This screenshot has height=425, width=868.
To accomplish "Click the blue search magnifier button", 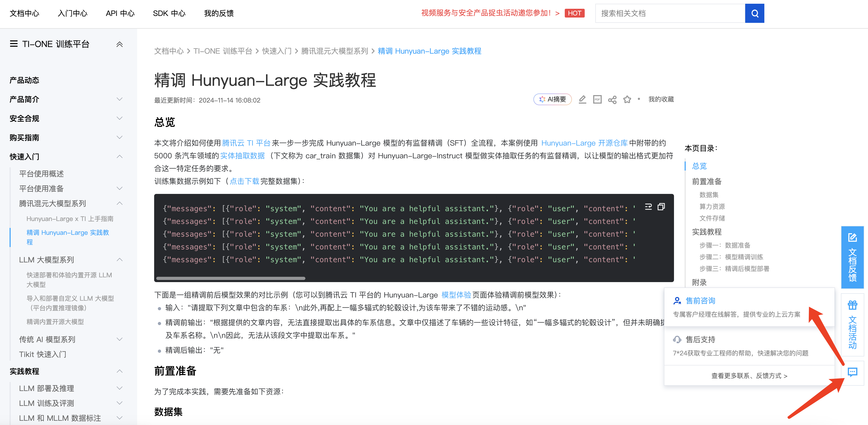I will tap(755, 13).
